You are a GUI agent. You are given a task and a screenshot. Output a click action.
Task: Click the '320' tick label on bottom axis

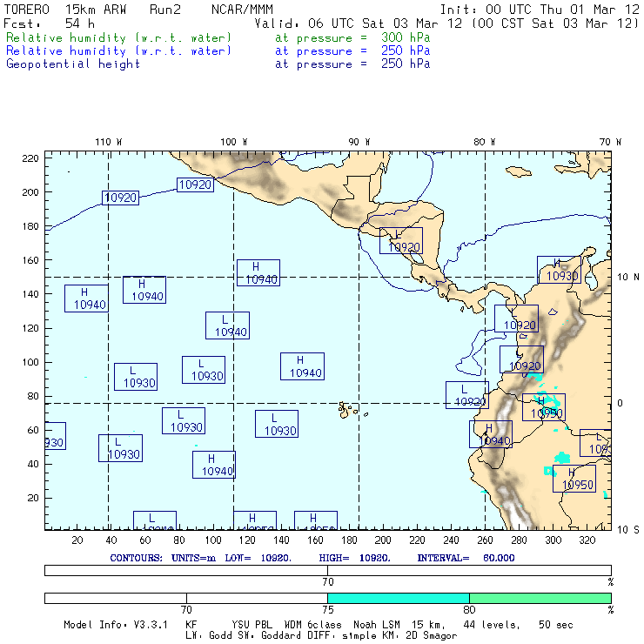[x=587, y=540]
